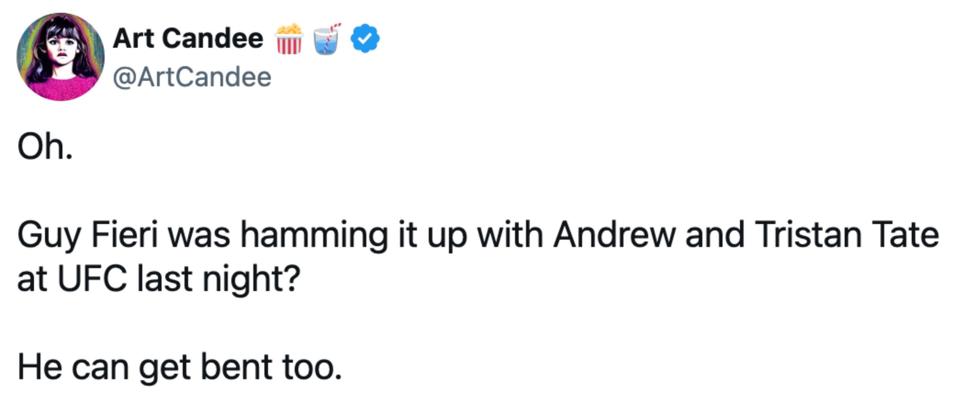Click the name "Andrew" in the tweet
Screen dimensions: 980x396
click(614, 235)
